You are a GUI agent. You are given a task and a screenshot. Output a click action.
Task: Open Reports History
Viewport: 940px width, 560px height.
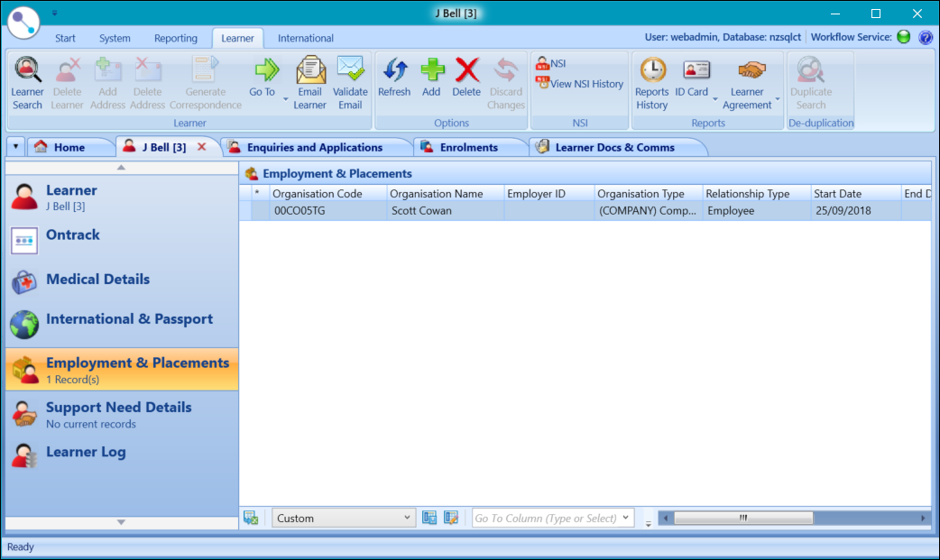point(651,81)
